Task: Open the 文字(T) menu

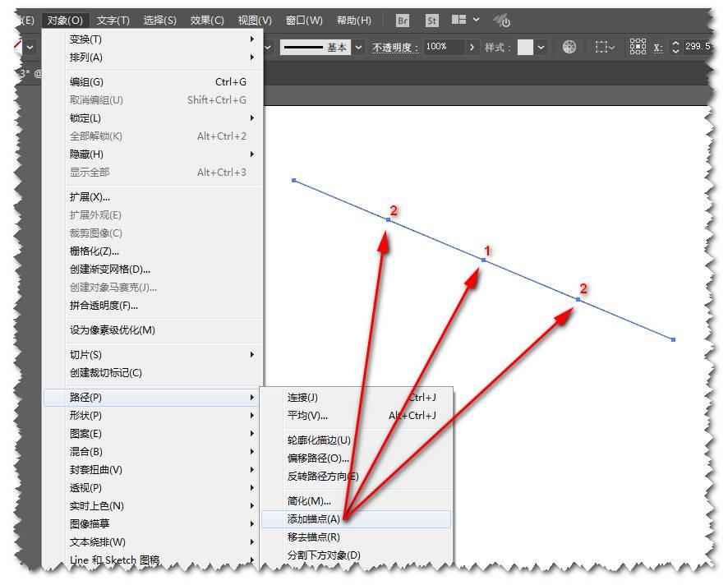Action: coord(113,21)
